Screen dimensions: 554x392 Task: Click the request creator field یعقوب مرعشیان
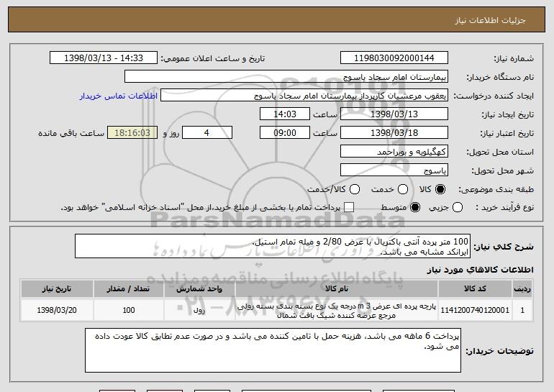(x=304, y=96)
